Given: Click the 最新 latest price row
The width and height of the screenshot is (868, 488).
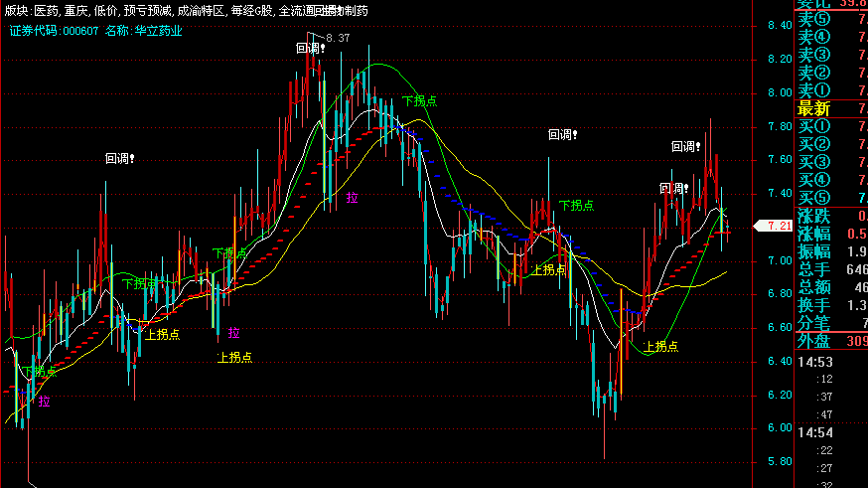Looking at the screenshot, I should [832, 108].
